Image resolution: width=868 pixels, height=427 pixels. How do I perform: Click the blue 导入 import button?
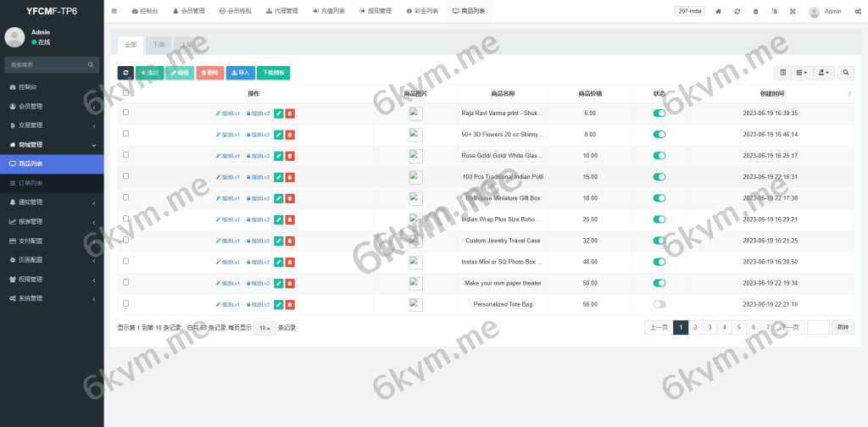pos(241,73)
